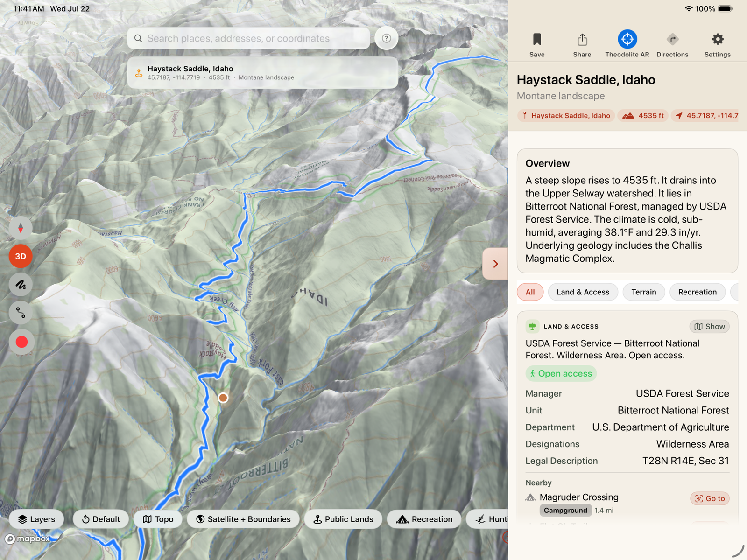Toggle 3D terrain view
Image resolution: width=747 pixels, height=560 pixels.
pyautogui.click(x=21, y=256)
